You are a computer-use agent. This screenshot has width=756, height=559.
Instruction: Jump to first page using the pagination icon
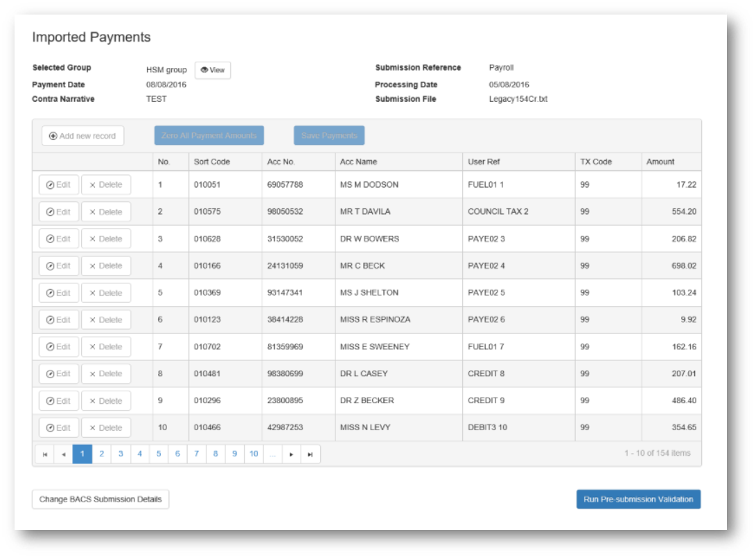click(x=45, y=454)
